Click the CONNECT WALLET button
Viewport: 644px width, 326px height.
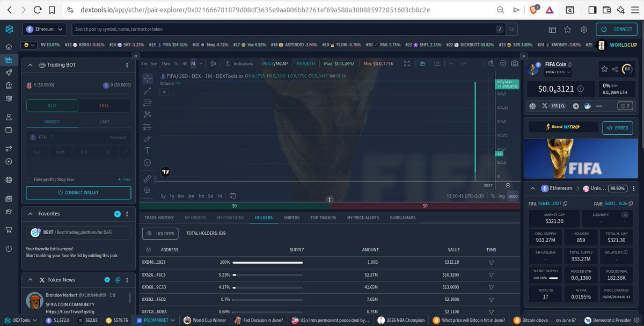[x=78, y=193]
